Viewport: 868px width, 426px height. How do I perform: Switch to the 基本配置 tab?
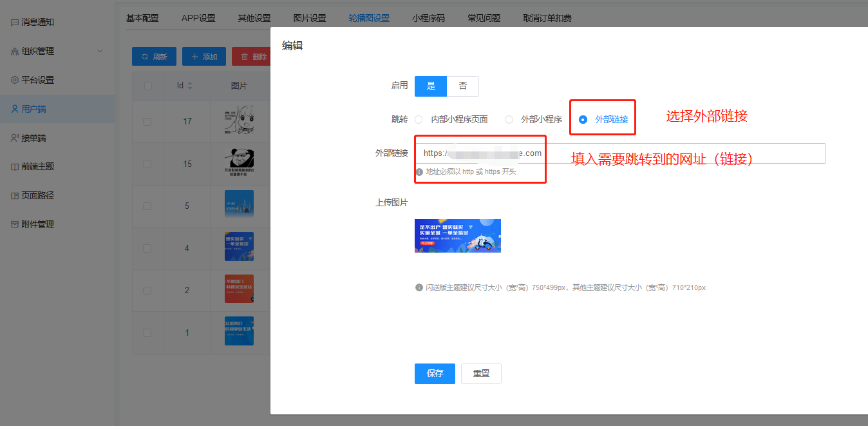142,18
